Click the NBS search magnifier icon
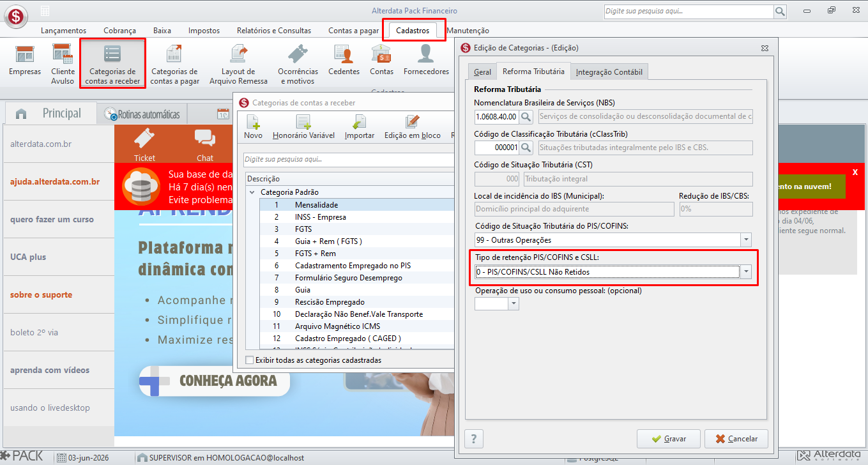This screenshot has height=465, width=868. pos(526,117)
